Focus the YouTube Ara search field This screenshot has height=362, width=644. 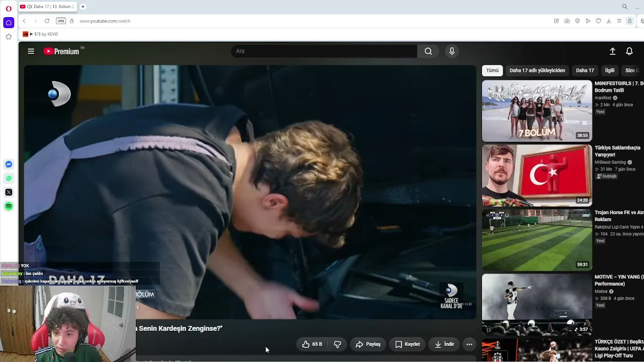coord(324,51)
